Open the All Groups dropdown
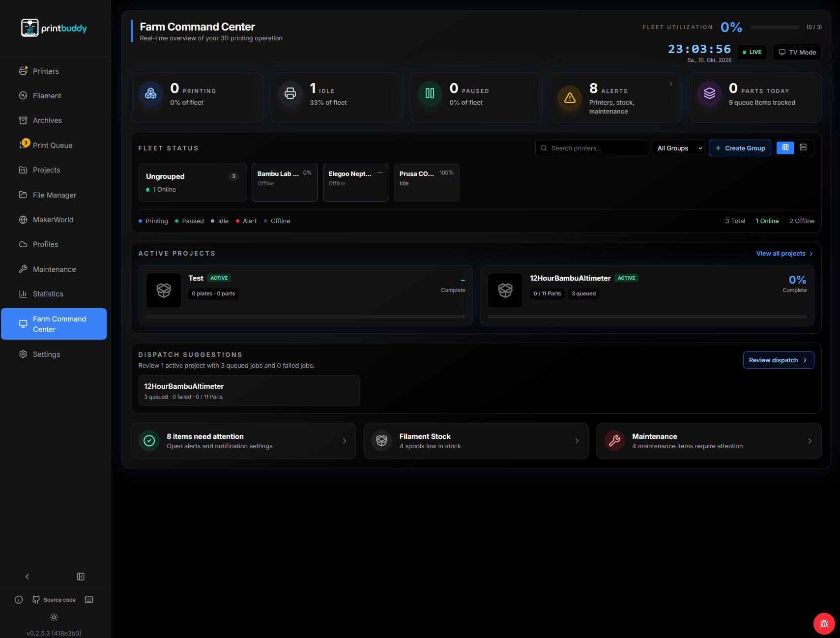The width and height of the screenshot is (840, 638). pyautogui.click(x=678, y=148)
